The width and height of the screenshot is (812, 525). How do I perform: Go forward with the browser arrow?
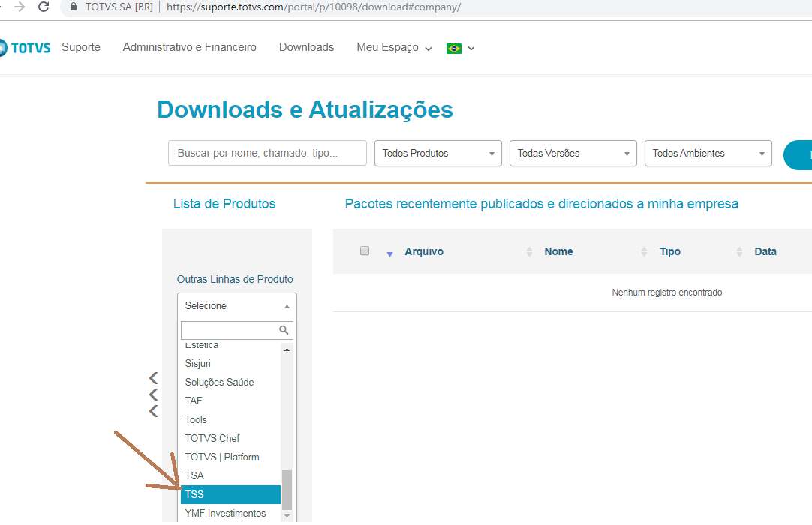pos(20,7)
